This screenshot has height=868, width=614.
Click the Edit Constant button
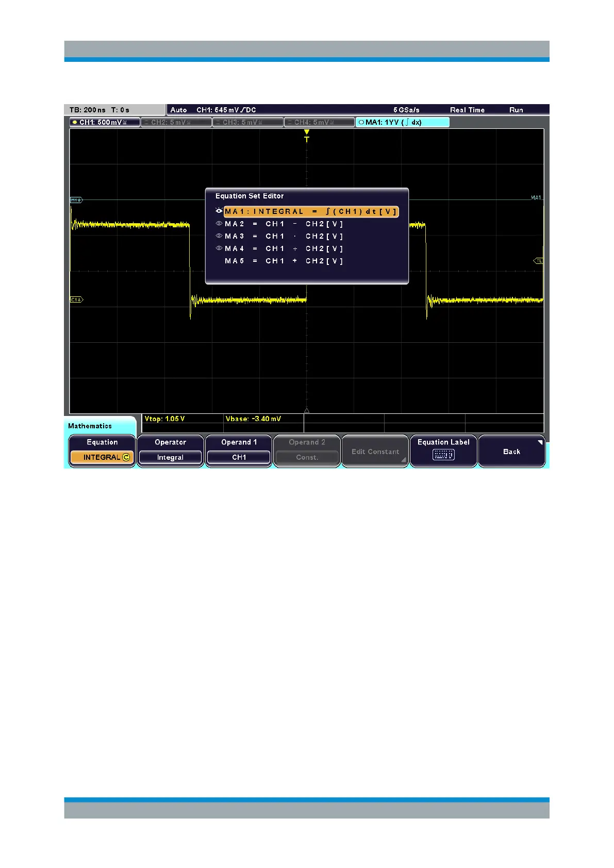375,452
